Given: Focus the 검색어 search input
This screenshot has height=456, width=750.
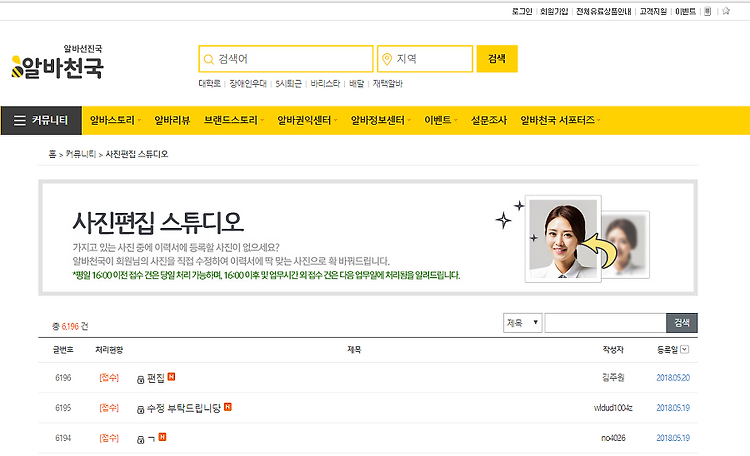Looking at the screenshot, I should [x=286, y=59].
